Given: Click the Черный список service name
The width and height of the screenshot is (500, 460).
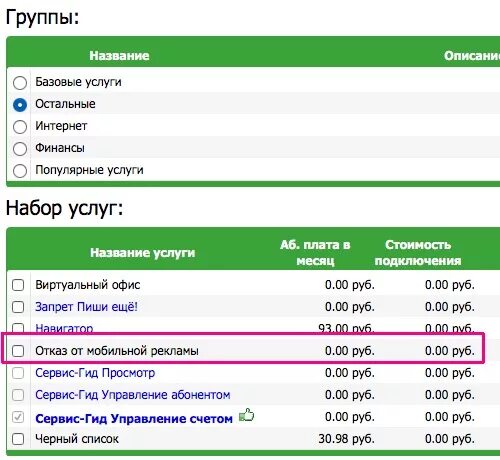Looking at the screenshot, I should [77, 439].
